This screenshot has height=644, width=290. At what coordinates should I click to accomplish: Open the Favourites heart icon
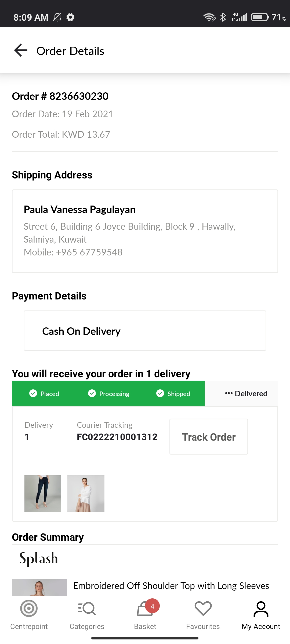203,609
